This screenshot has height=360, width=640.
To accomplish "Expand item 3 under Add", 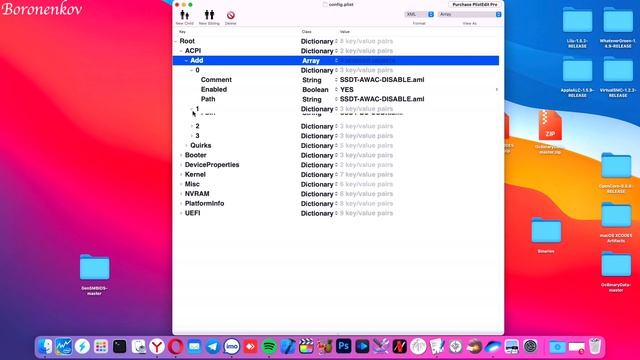I will point(192,136).
